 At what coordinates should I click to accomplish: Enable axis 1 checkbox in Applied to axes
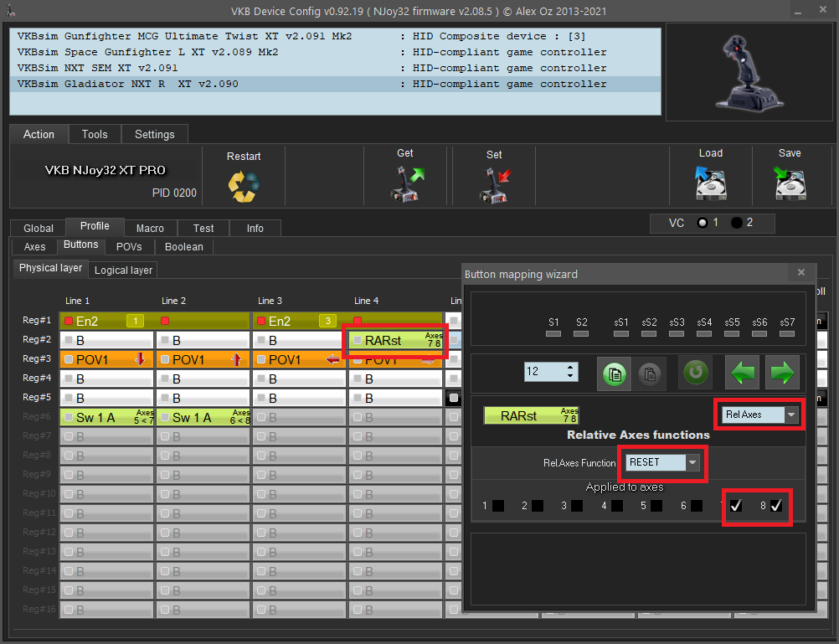coord(498,506)
